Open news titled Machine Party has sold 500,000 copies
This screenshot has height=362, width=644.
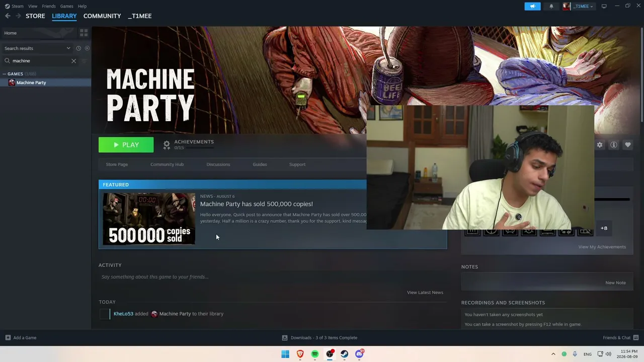pyautogui.click(x=257, y=204)
